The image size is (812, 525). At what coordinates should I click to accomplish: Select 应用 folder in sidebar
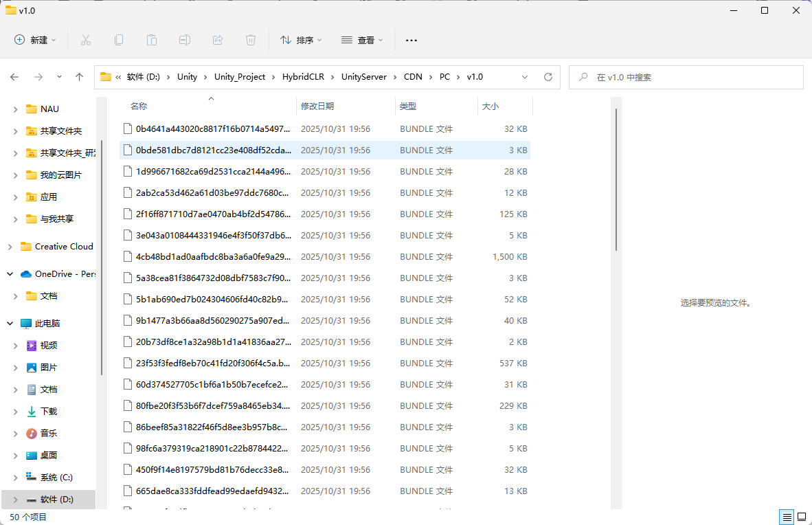[41, 197]
